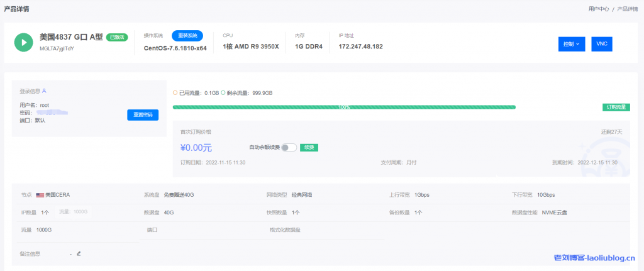The width and height of the screenshot is (644, 271).
Task: Click the orange 已用流量 circle indicator
Action: pos(175,92)
